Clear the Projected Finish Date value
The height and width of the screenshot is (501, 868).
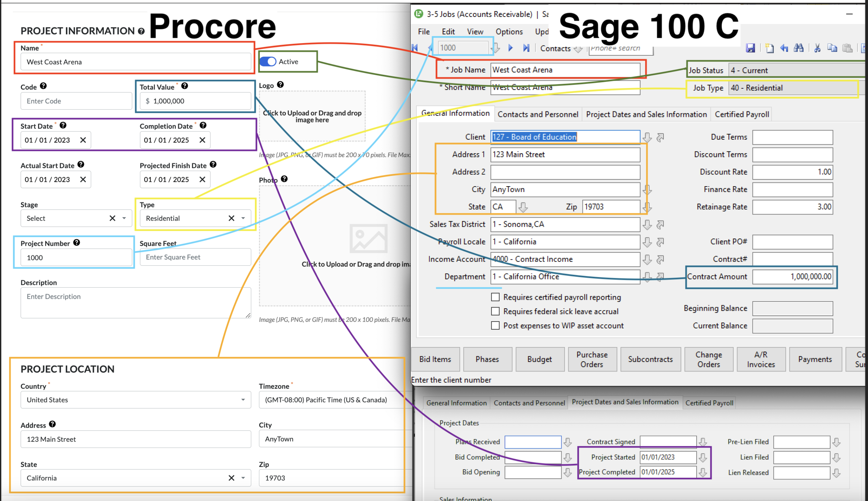[202, 179]
